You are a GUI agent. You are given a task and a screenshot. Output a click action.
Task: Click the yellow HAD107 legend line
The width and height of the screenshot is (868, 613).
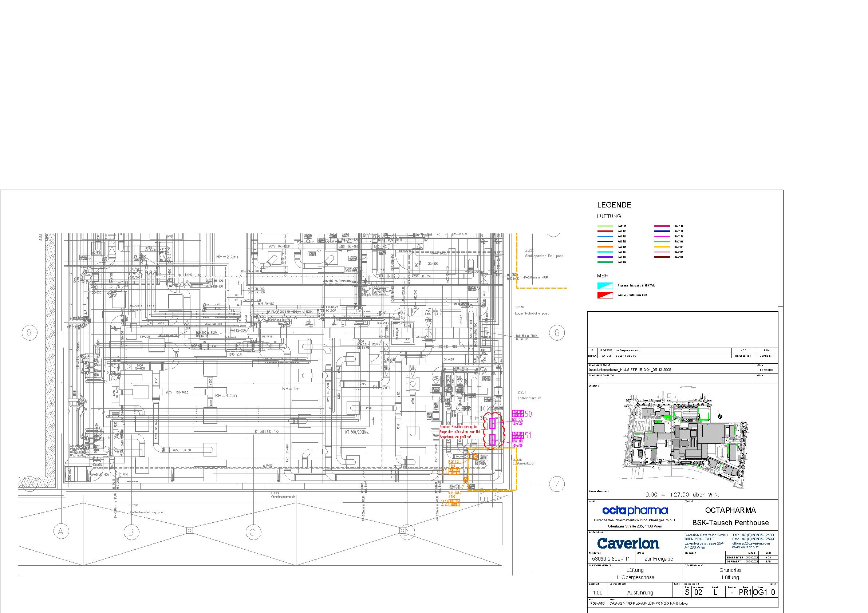click(662, 247)
